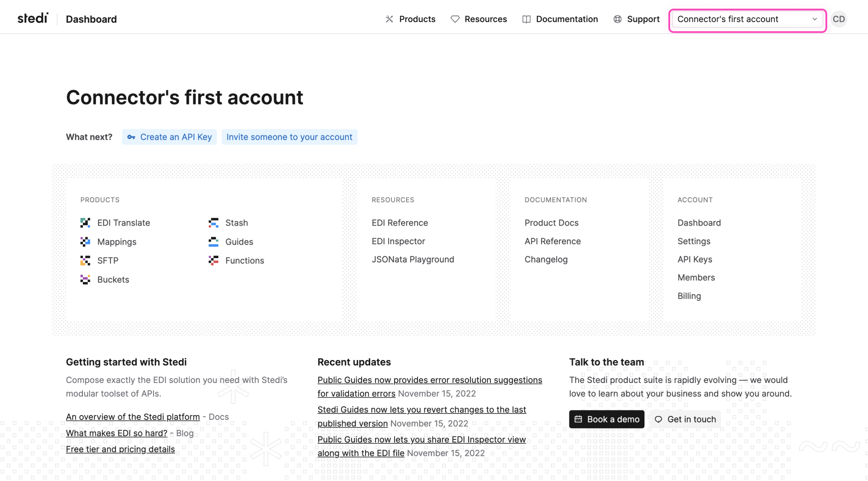Open the Support menu in header

click(x=636, y=19)
